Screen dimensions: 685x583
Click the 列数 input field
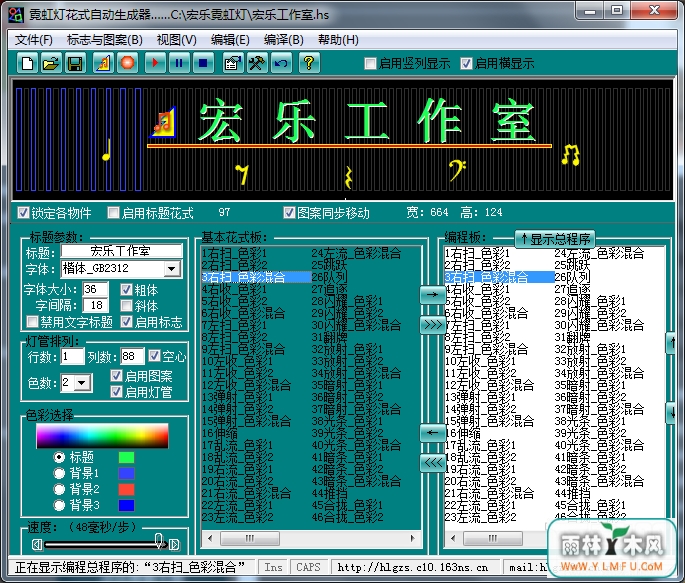coord(132,356)
